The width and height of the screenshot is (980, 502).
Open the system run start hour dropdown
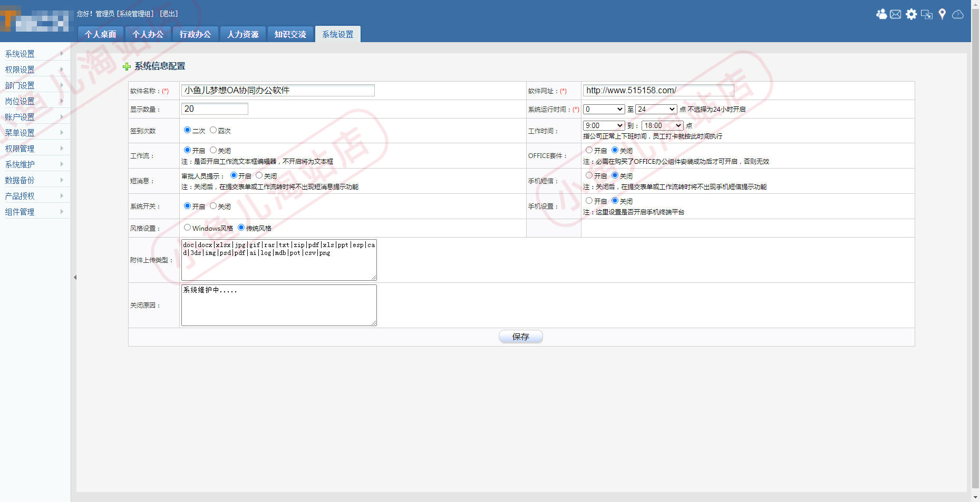point(604,109)
